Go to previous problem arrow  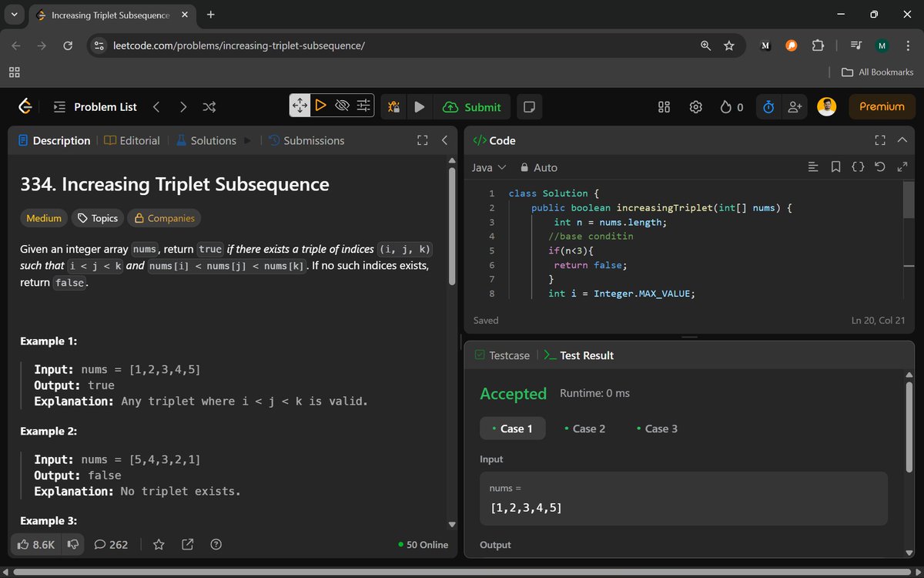[x=156, y=107]
